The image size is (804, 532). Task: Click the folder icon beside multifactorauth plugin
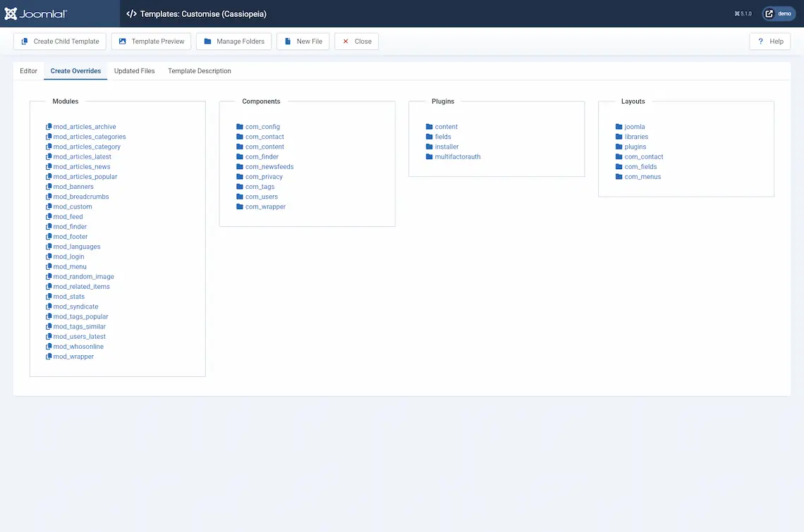[x=429, y=156]
